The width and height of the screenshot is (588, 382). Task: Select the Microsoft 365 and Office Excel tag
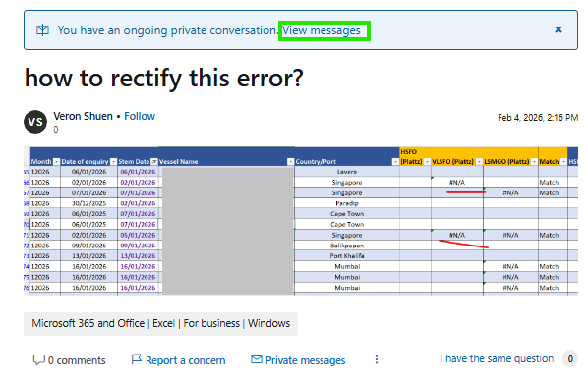[x=160, y=324]
